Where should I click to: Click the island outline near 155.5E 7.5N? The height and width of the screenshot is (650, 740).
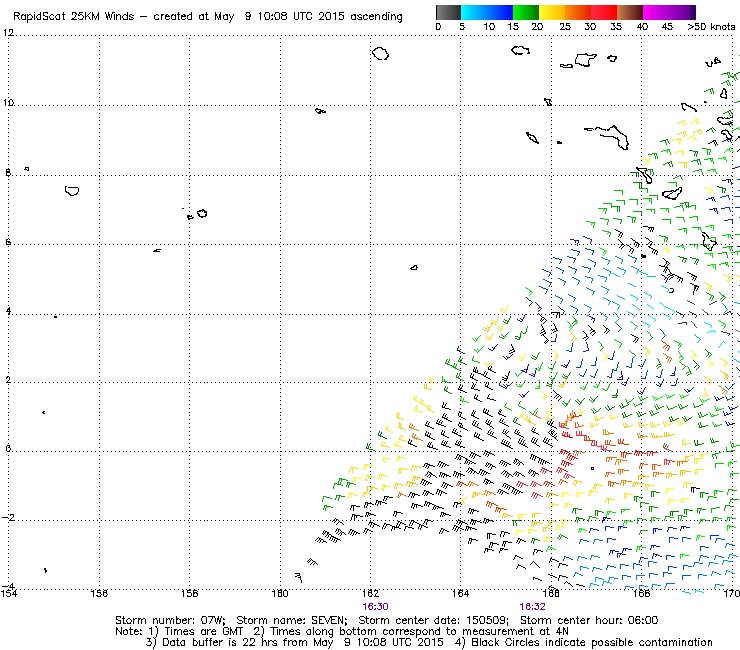72,191
